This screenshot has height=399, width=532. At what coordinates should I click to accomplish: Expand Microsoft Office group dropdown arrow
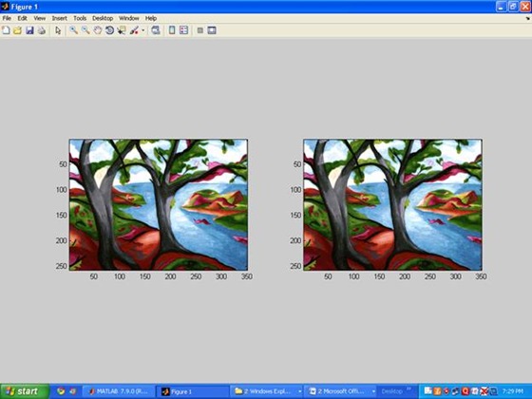373,391
